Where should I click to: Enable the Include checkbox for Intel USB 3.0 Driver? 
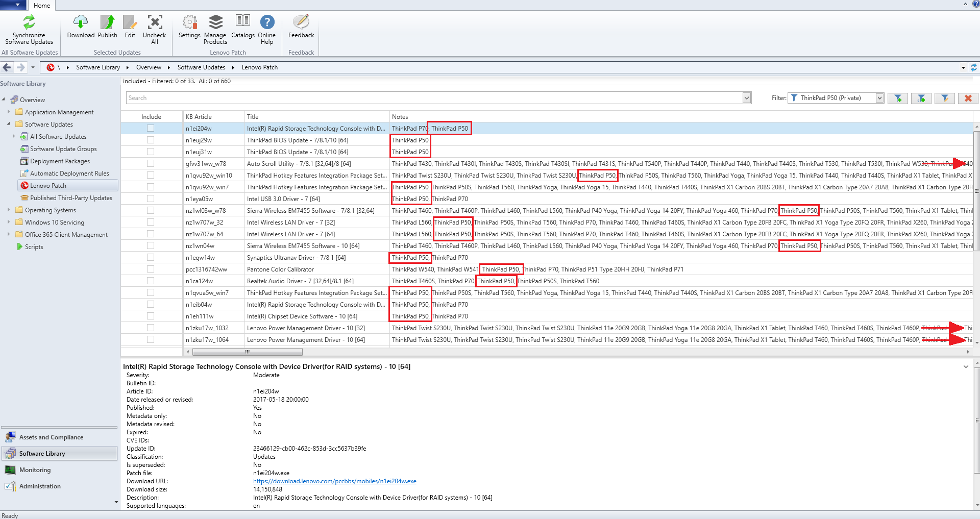[x=151, y=199]
